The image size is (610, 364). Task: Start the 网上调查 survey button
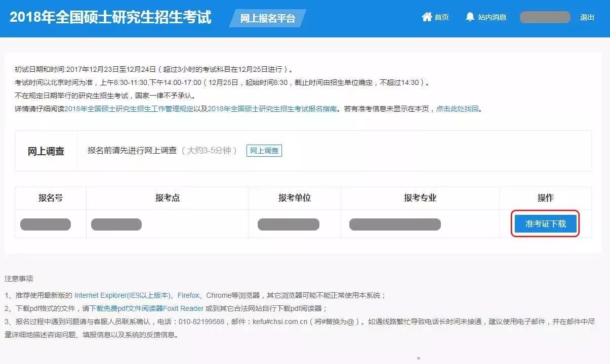click(264, 151)
